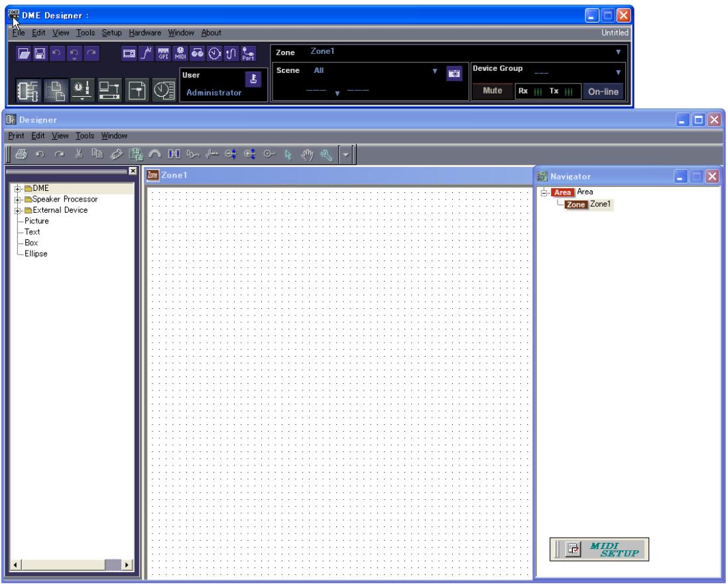Select the Hand pan tool in Designer toolbar
Image resolution: width=728 pixels, height=586 pixels.
click(307, 154)
